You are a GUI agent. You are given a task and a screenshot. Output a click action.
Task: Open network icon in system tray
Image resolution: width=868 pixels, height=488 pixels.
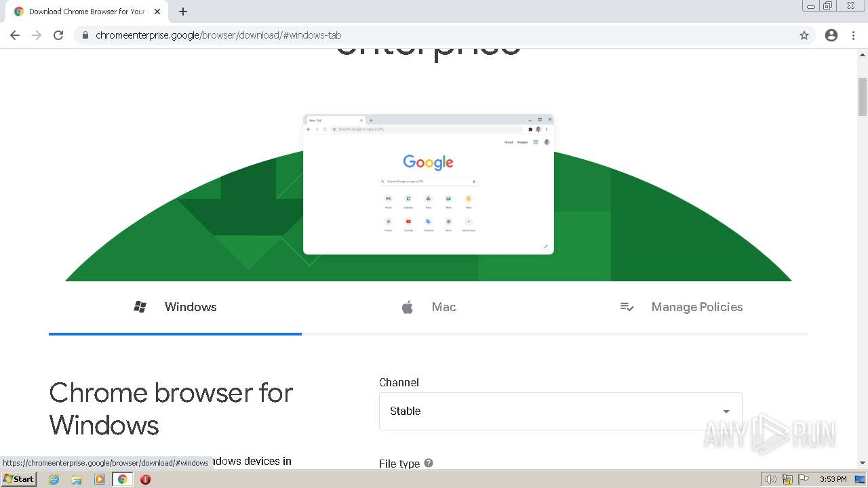(787, 479)
